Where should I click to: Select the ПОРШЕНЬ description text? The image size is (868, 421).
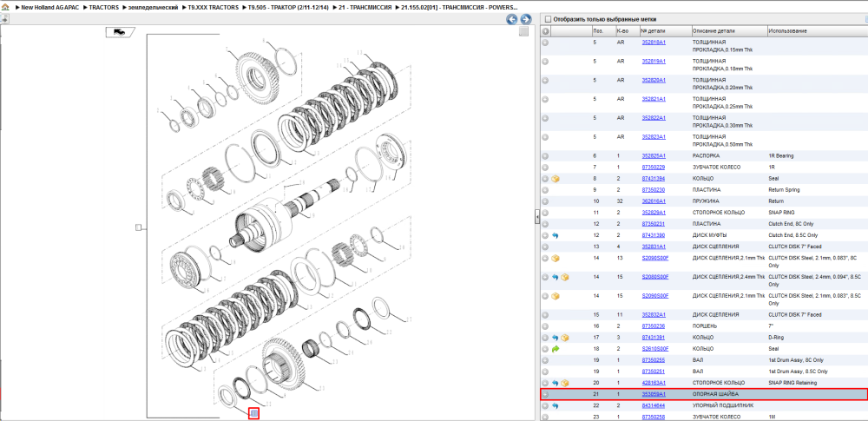point(706,326)
